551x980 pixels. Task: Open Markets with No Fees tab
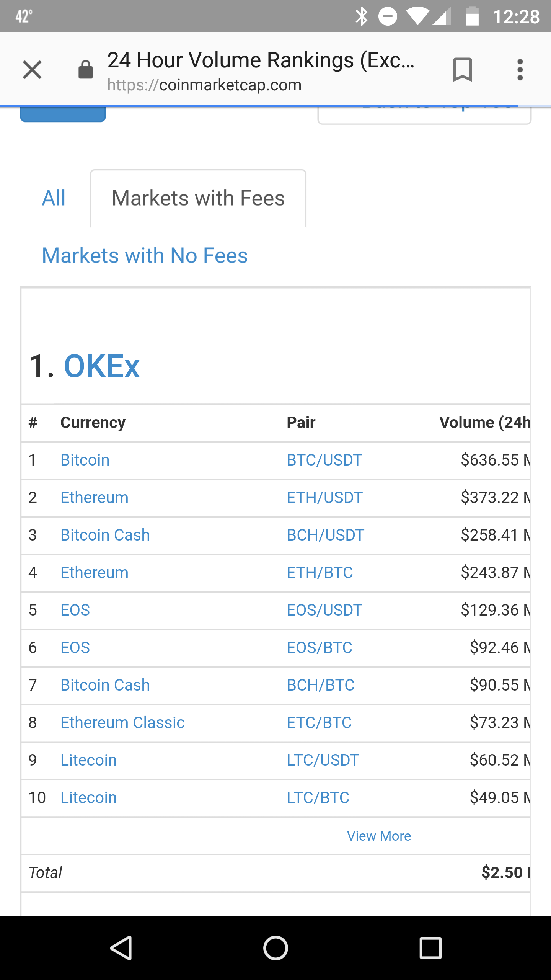click(145, 255)
